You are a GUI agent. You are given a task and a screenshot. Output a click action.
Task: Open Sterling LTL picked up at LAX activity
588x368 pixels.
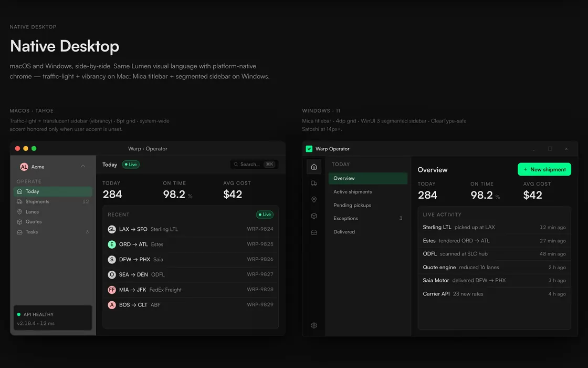(494, 227)
